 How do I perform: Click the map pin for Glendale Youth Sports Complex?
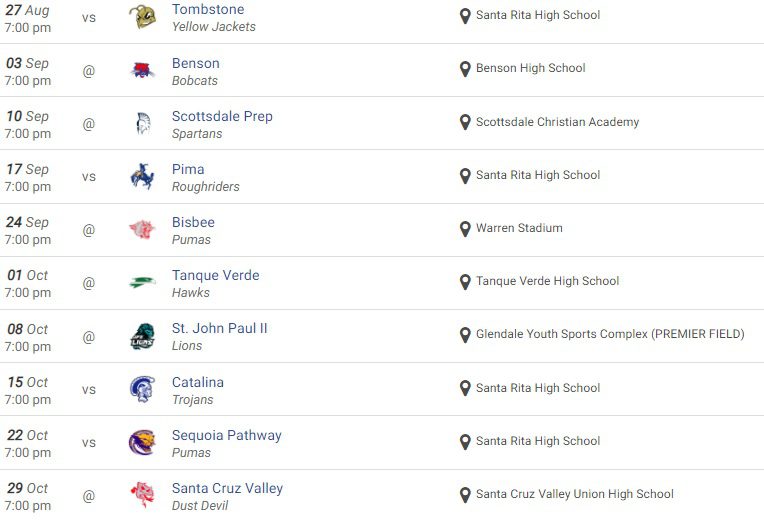(465, 335)
